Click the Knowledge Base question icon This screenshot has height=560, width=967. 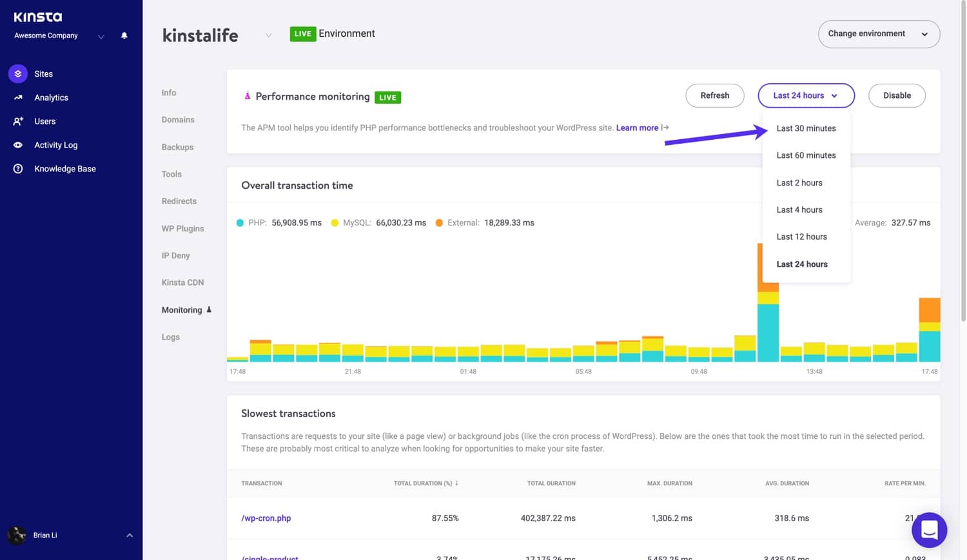pyautogui.click(x=18, y=169)
